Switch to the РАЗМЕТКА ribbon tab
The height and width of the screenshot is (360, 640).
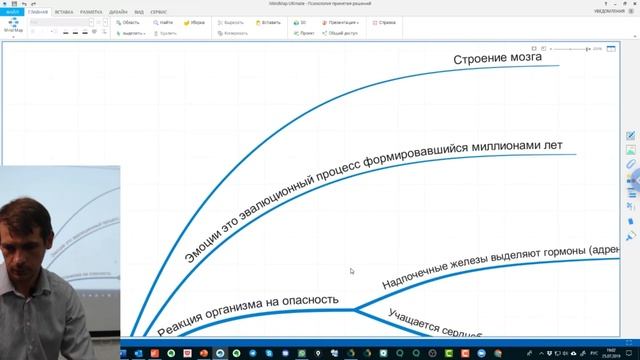coord(91,12)
